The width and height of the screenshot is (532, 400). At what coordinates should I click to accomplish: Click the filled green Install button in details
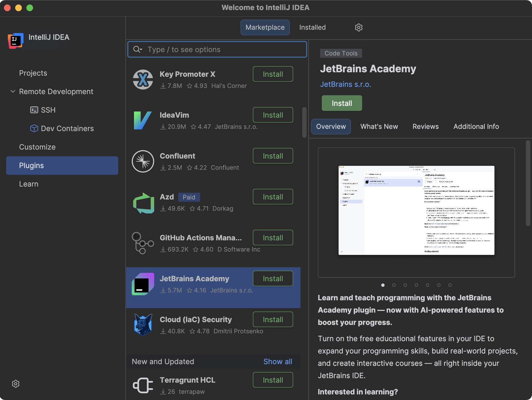[x=342, y=103]
